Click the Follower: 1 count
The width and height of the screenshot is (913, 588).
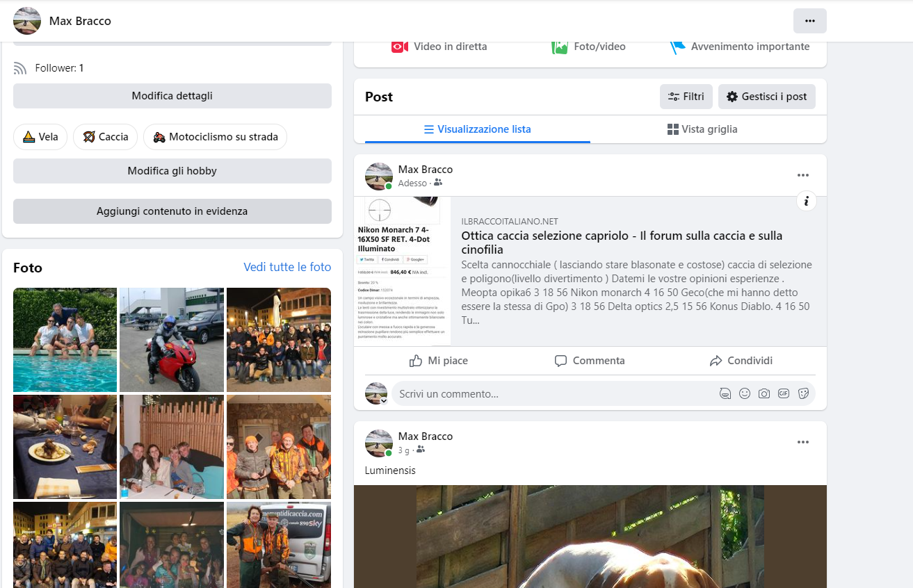(59, 68)
